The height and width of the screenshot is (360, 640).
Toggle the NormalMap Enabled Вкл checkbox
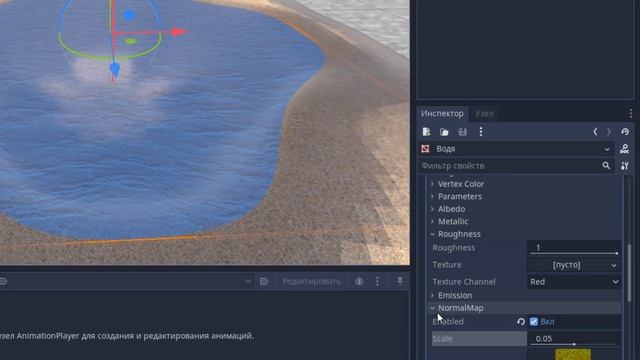coord(533,322)
